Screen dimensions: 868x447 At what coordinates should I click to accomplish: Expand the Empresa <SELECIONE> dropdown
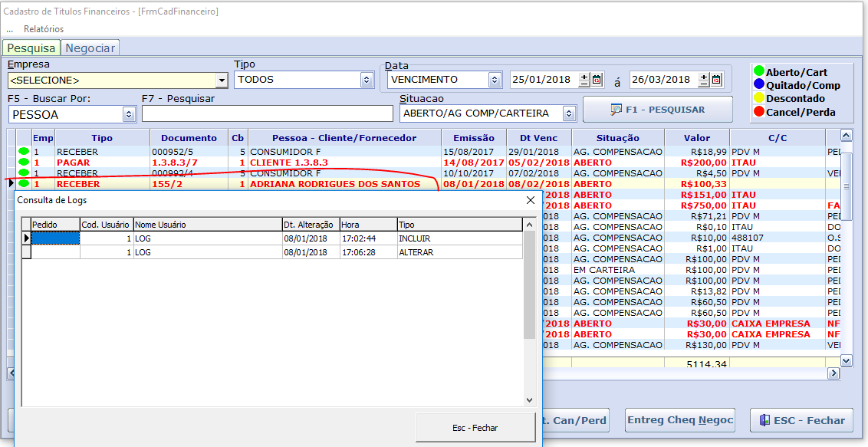pos(222,80)
